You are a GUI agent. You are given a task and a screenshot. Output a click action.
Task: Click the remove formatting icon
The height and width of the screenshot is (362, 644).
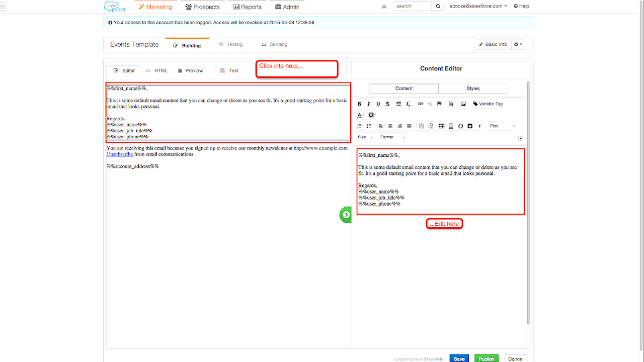coord(409,104)
